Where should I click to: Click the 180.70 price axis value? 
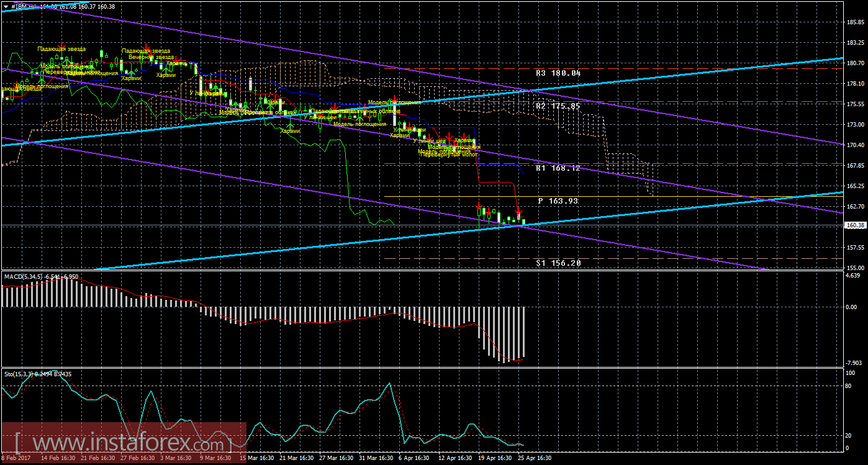click(x=856, y=63)
